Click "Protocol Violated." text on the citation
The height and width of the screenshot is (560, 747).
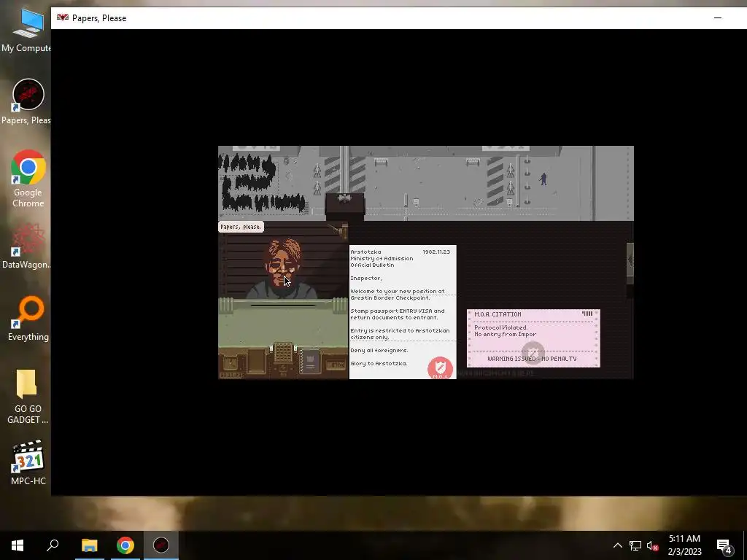click(500, 327)
